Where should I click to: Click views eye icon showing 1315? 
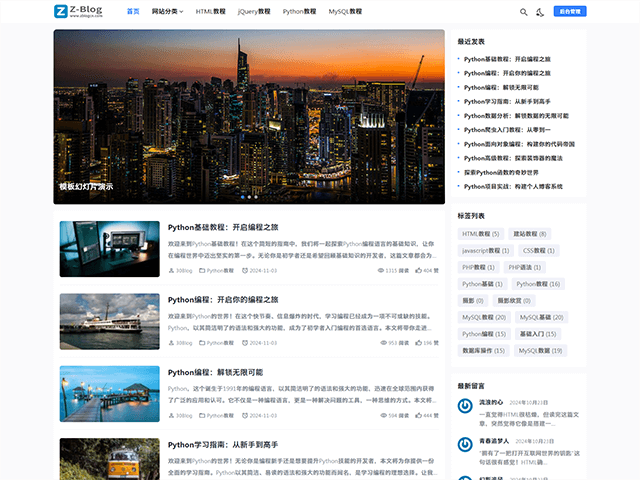pyautogui.click(x=380, y=271)
